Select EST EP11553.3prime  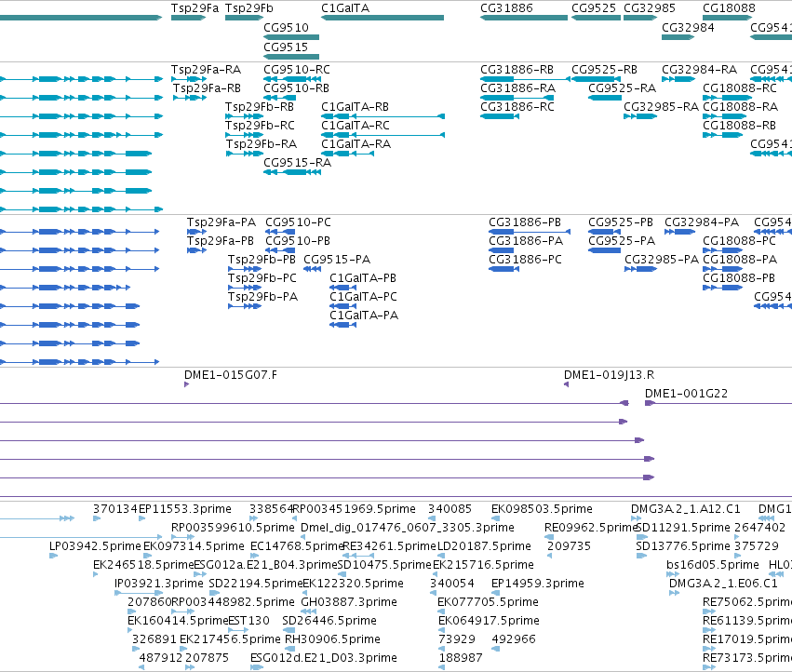185,509
